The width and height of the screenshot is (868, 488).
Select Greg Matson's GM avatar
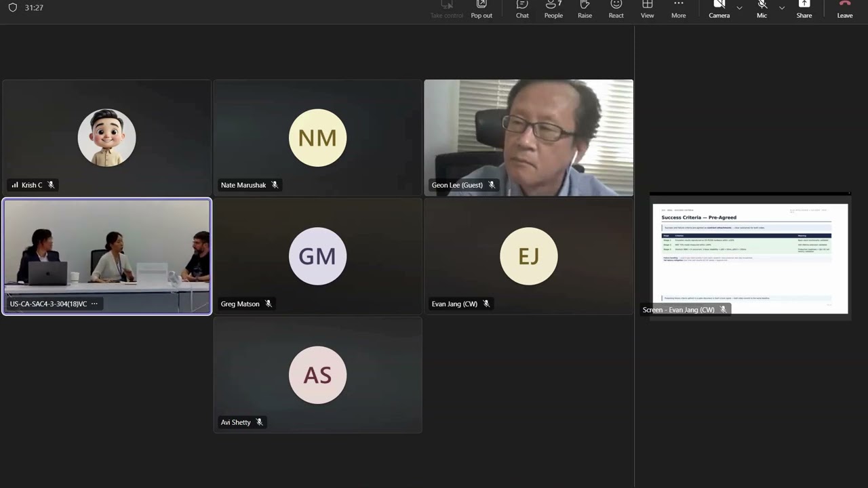tap(317, 256)
